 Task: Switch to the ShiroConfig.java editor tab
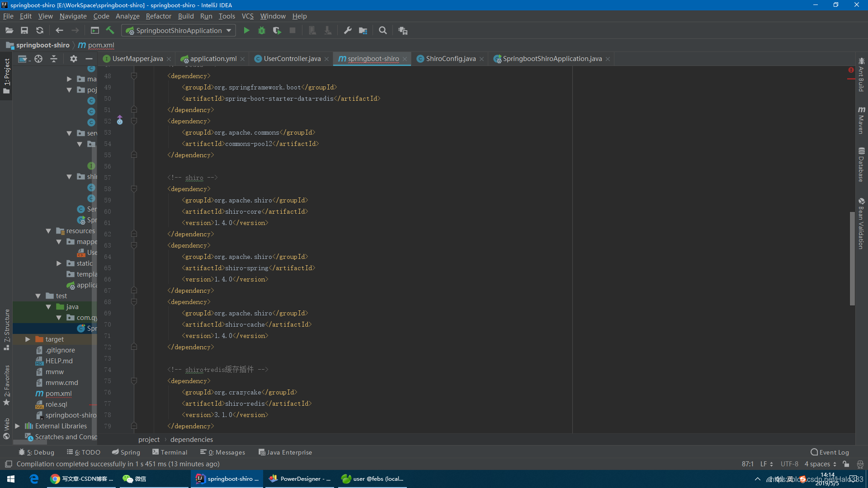click(x=450, y=59)
